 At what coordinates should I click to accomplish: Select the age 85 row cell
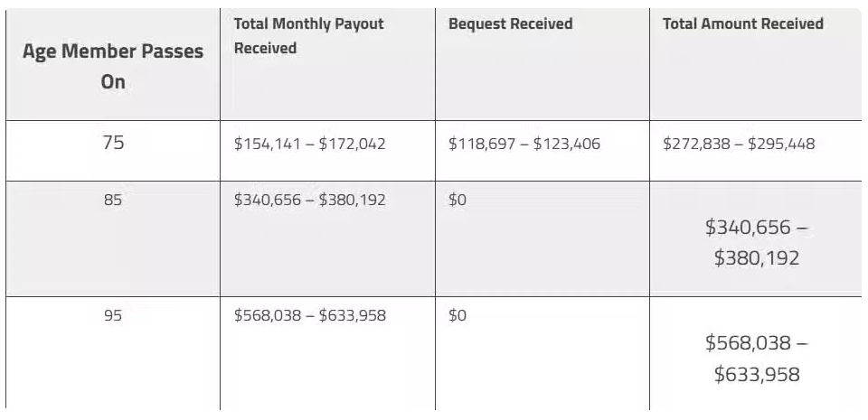(x=113, y=200)
